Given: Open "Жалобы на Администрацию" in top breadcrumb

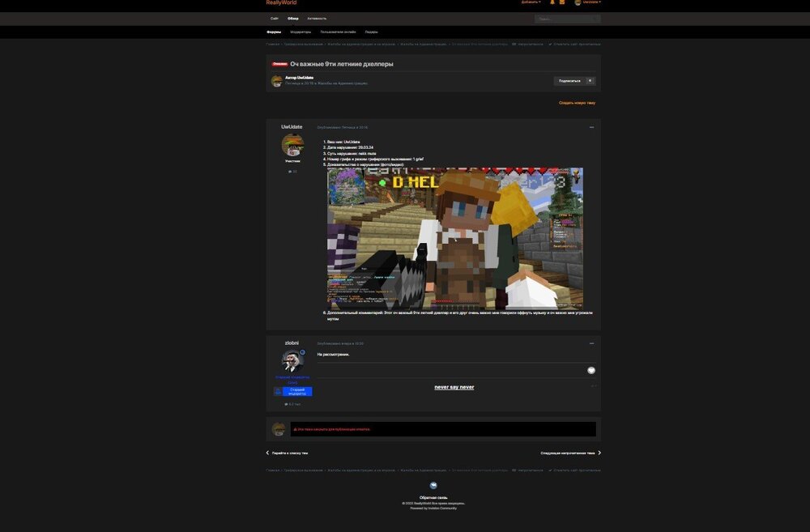Looking at the screenshot, I should pos(423,45).
